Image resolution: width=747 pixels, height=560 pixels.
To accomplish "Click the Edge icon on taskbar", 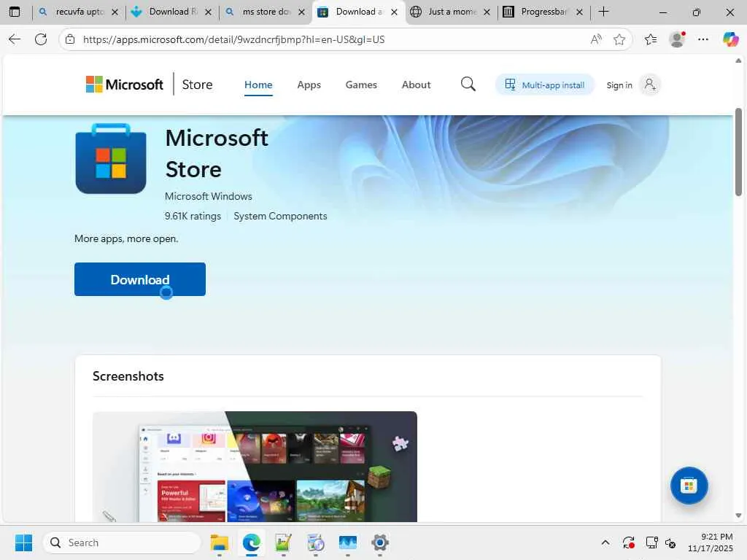I will 252,542.
